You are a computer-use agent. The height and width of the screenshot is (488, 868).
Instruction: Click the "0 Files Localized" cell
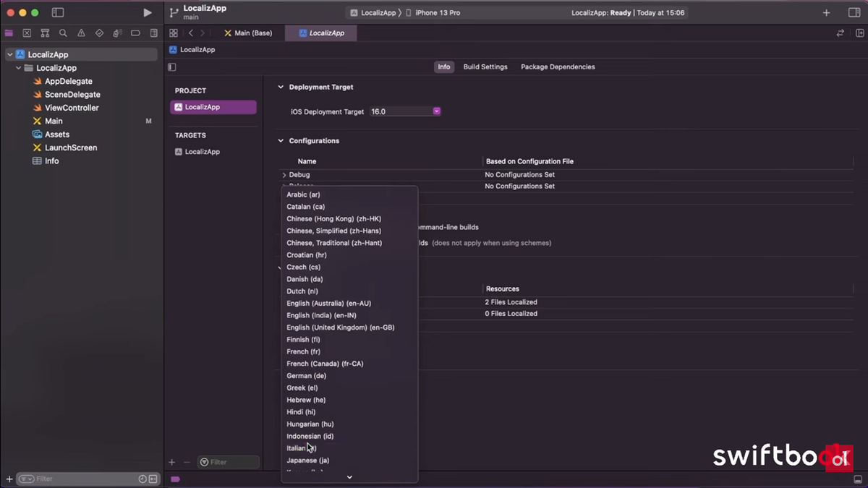click(x=511, y=314)
